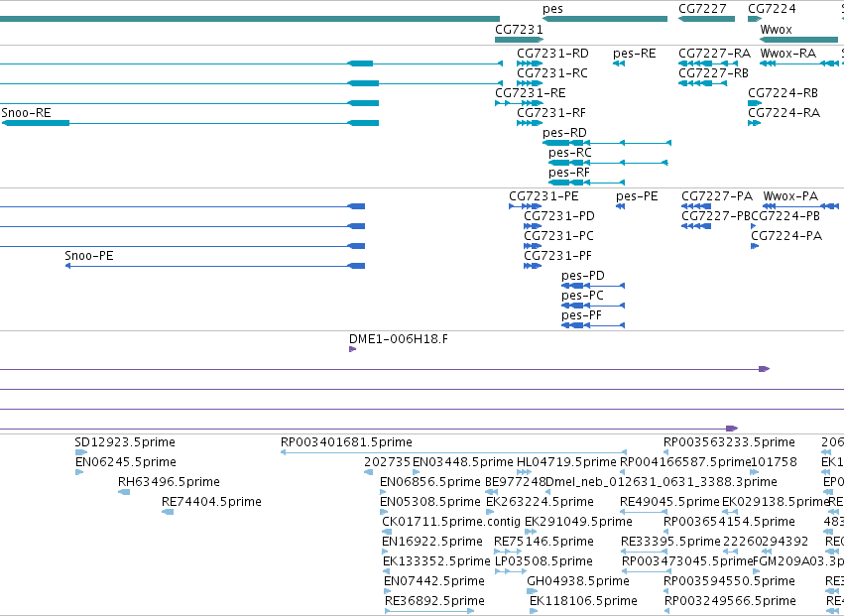
Task: Click EST label RE74404.5prime
Action: (211, 502)
